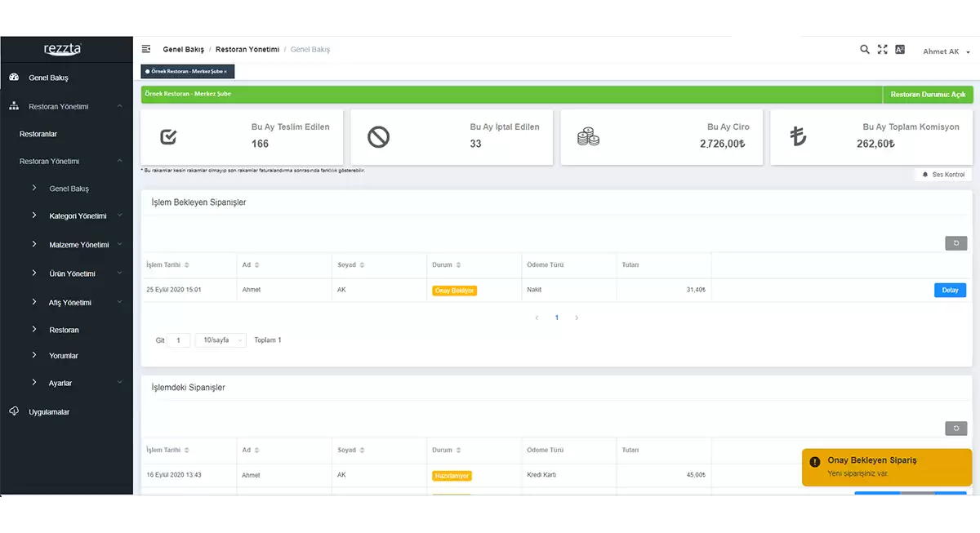Sort pending orders by Durum column
Viewport: 980px width, 533px height.
click(447, 265)
